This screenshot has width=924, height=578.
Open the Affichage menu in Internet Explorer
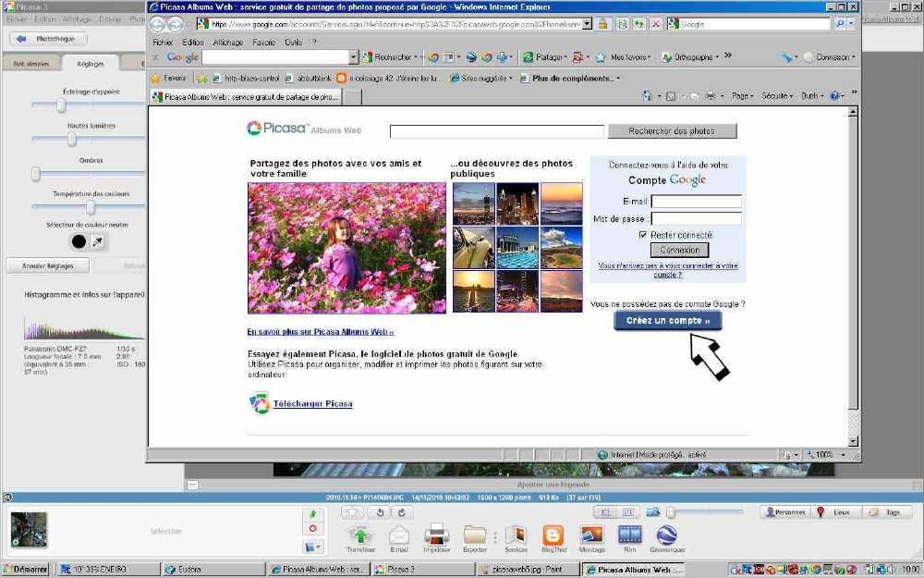click(228, 43)
